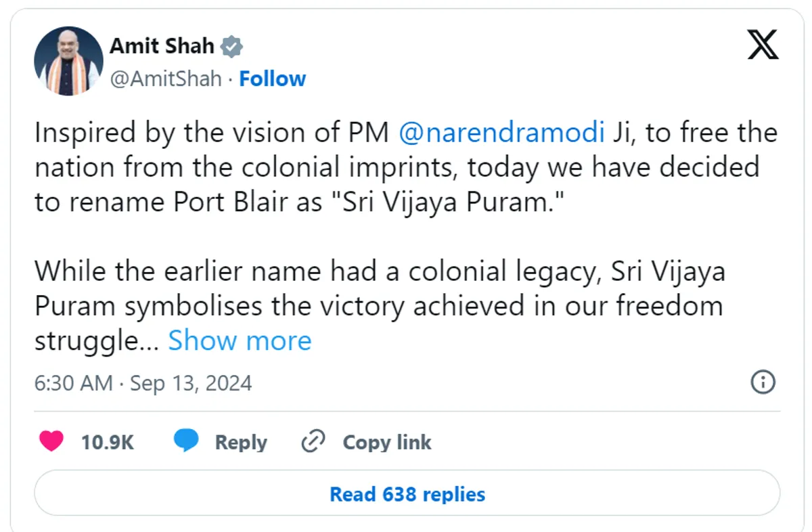Viewport: 812px width, 532px height.
Task: Open the X logo link
Action: [x=763, y=47]
